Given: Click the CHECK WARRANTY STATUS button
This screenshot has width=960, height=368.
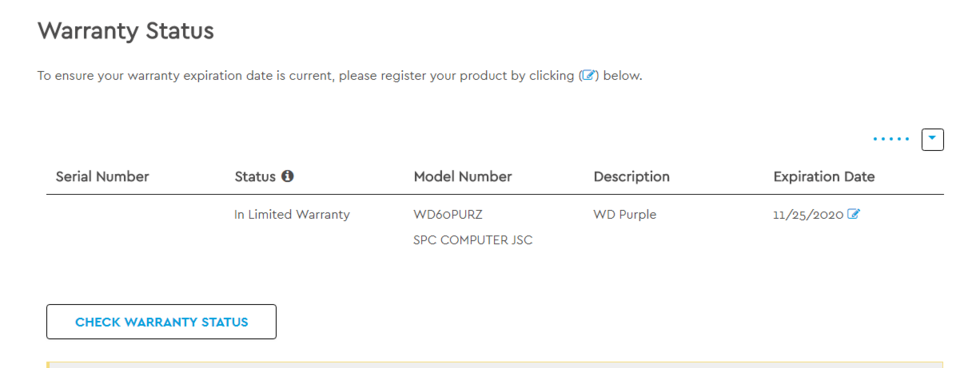Looking at the screenshot, I should click(161, 321).
